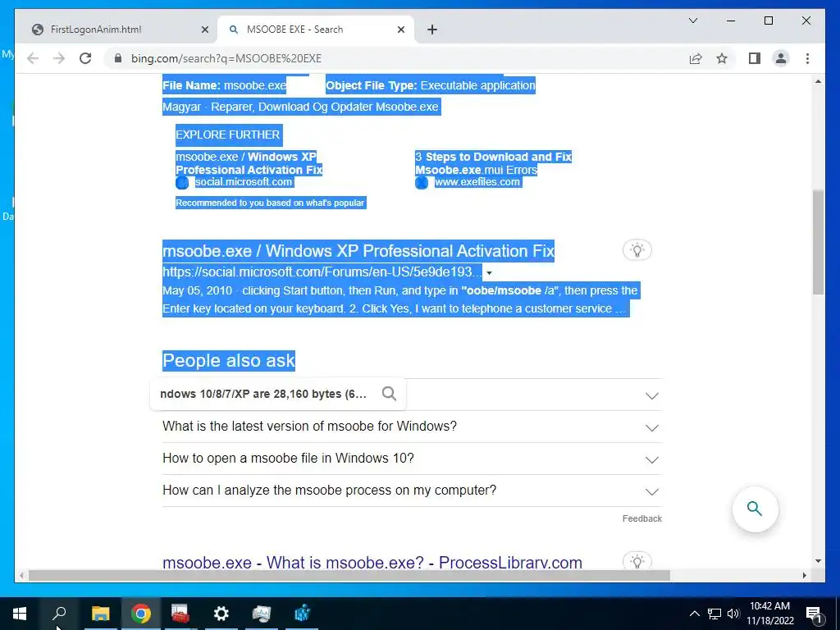This screenshot has height=630, width=840.
Task: Click the network icon in system tray
Action: 714,614
